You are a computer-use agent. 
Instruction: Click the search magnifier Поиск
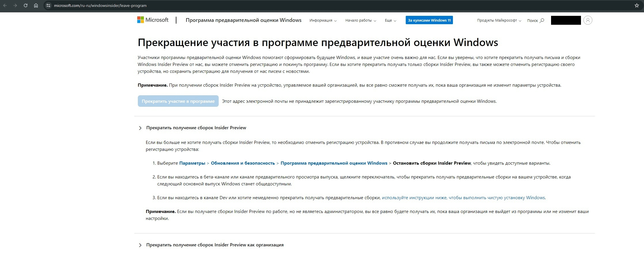(x=536, y=20)
